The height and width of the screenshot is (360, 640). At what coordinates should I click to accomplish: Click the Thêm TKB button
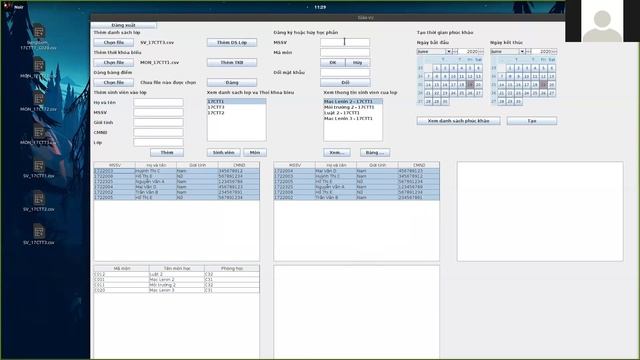(x=232, y=62)
